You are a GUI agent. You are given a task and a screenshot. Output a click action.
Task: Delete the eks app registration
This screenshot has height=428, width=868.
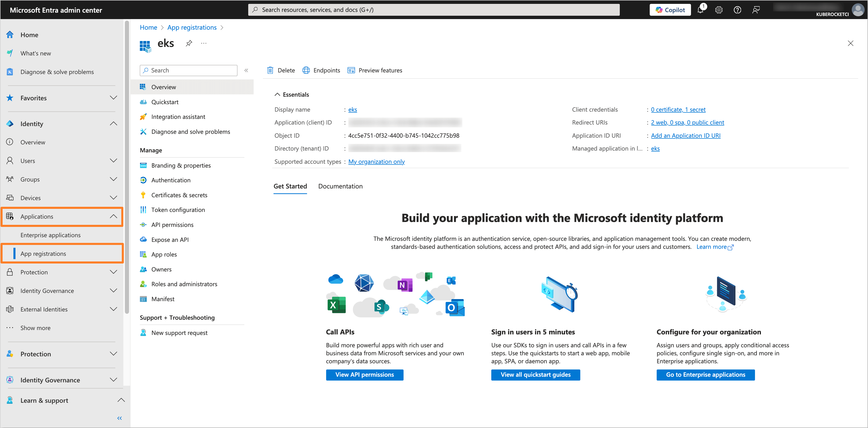pyautogui.click(x=281, y=70)
